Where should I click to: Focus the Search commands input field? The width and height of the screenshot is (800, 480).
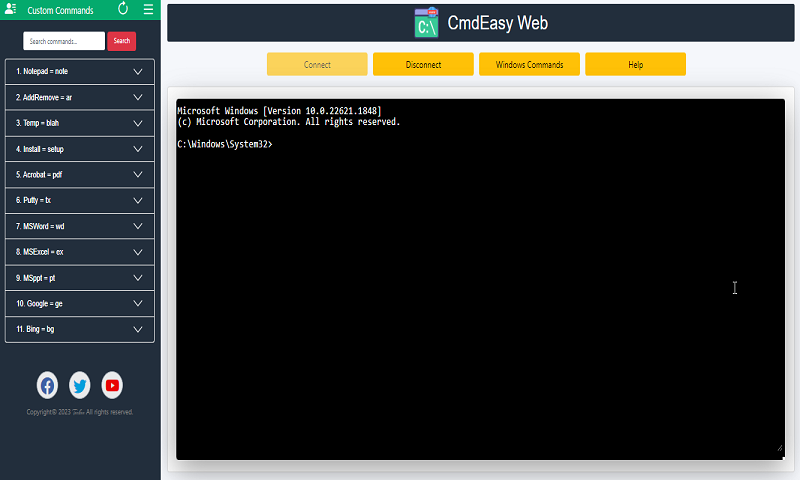point(64,41)
